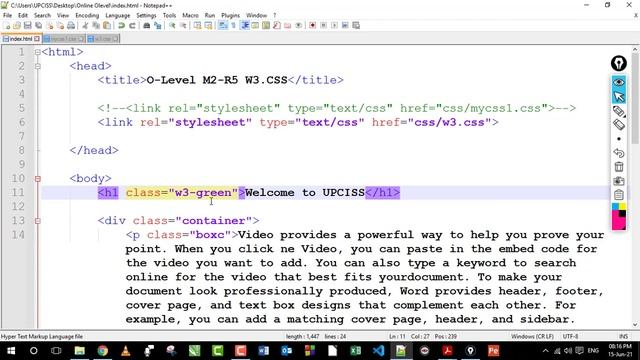The width and height of the screenshot is (640, 360).
Task: Click the Print toolbar icon
Action: pyautogui.click(x=71, y=25)
